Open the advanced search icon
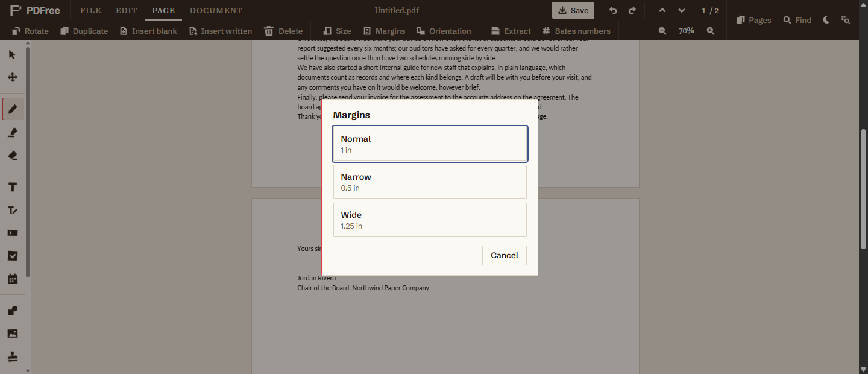 [846, 20]
